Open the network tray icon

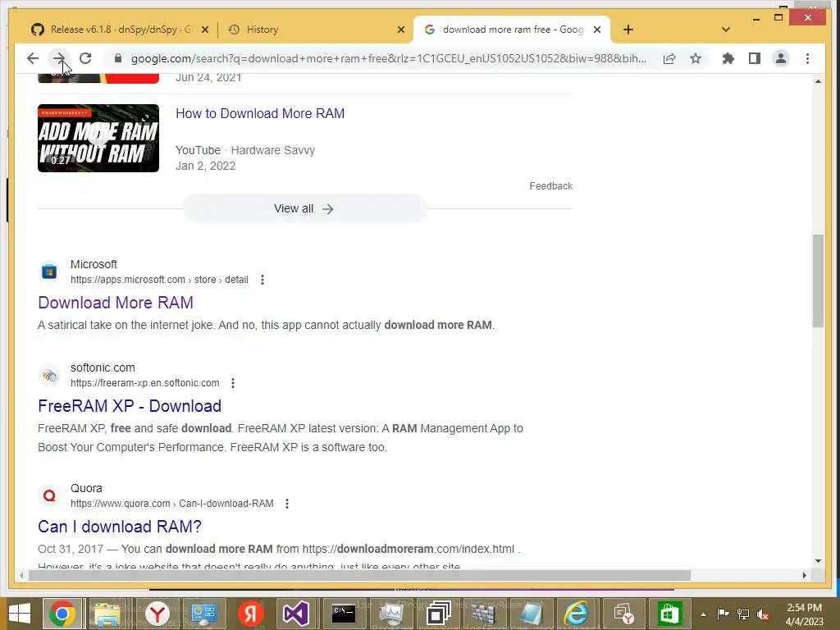743,614
